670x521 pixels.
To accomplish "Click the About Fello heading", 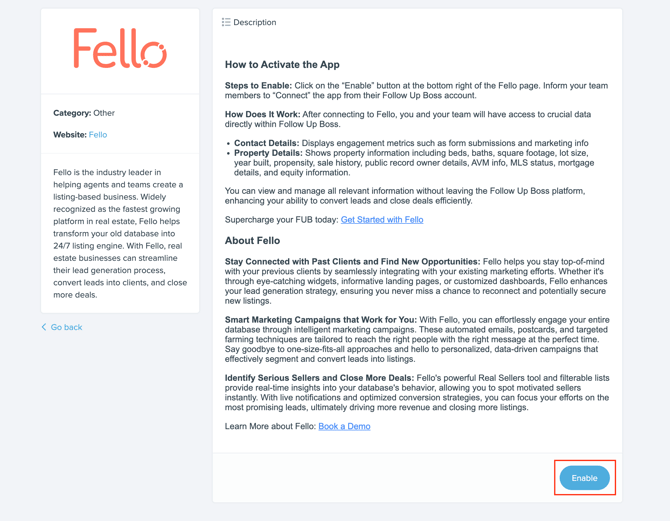I will [x=253, y=241].
